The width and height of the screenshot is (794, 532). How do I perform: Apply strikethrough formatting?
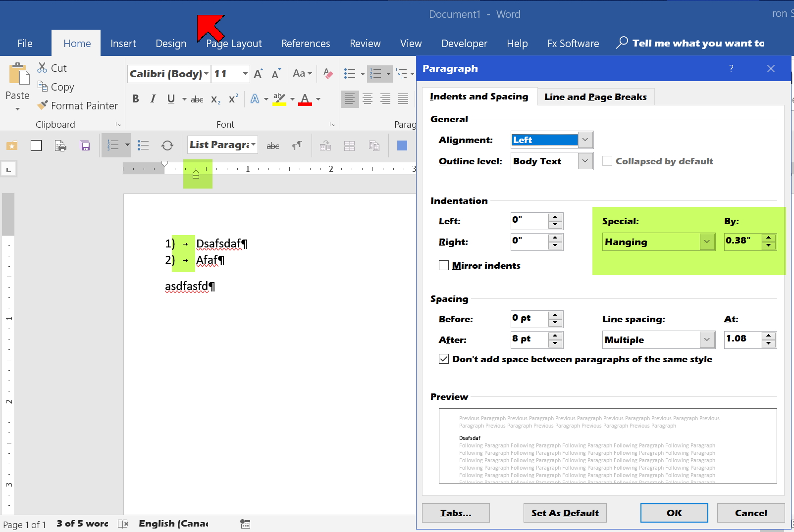tap(197, 99)
